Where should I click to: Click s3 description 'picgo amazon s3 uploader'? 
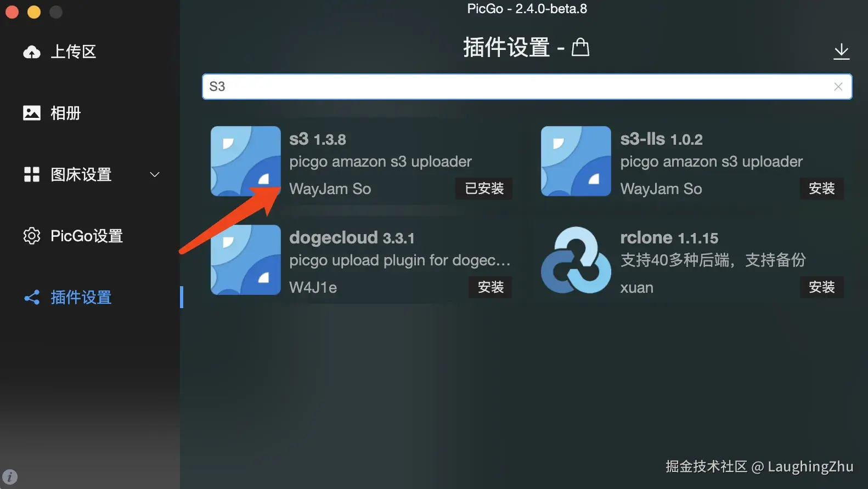tap(380, 162)
